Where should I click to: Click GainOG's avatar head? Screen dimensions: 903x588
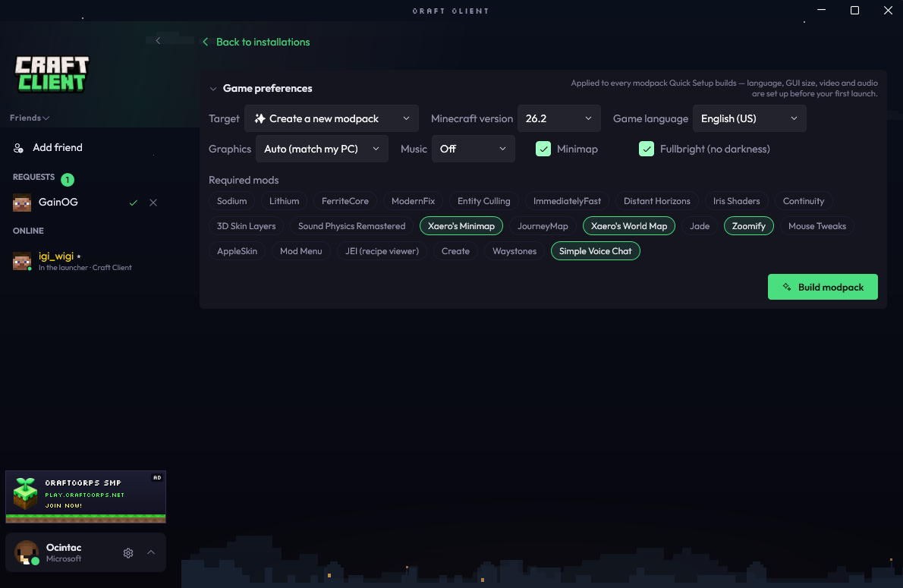22,203
